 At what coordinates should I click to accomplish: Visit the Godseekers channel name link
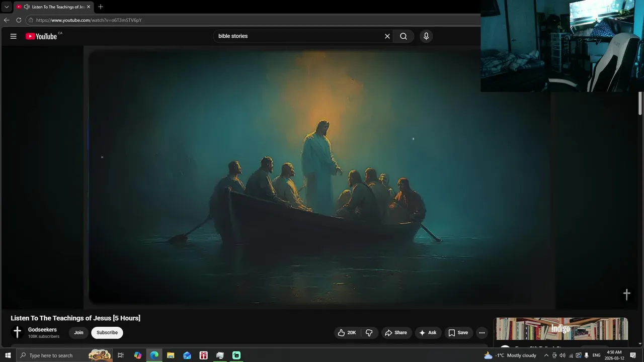42,330
